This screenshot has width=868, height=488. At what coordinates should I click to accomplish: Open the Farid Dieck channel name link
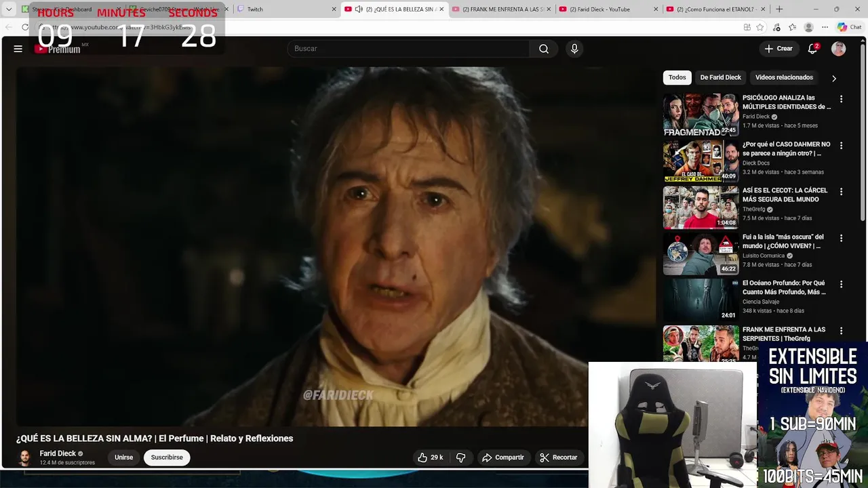58,453
